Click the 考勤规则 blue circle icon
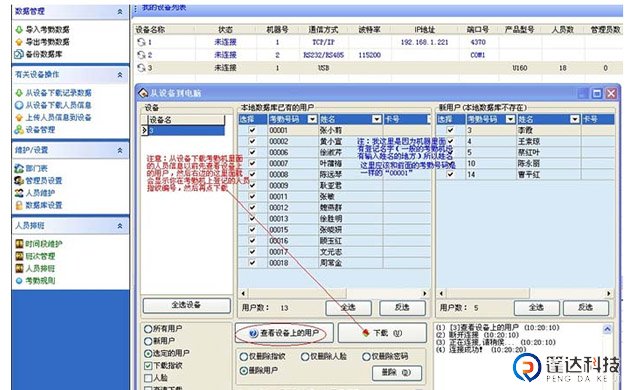 pos(19,281)
